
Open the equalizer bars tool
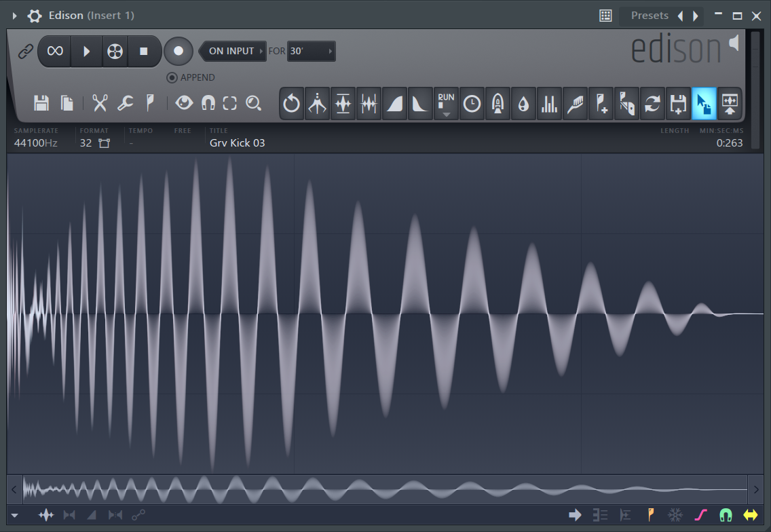point(549,104)
